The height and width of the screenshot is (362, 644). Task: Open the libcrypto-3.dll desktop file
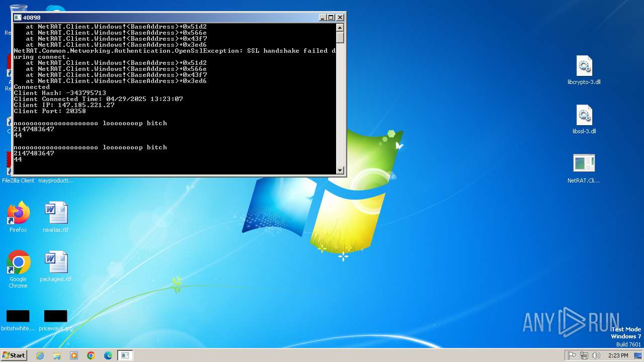pyautogui.click(x=584, y=70)
